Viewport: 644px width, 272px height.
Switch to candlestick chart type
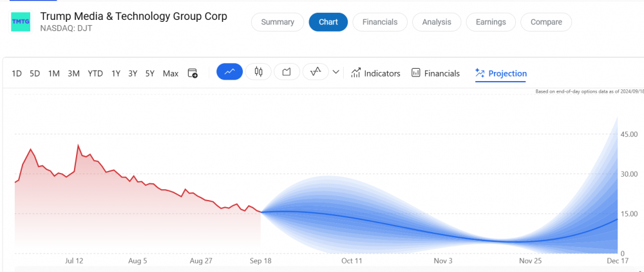point(258,72)
